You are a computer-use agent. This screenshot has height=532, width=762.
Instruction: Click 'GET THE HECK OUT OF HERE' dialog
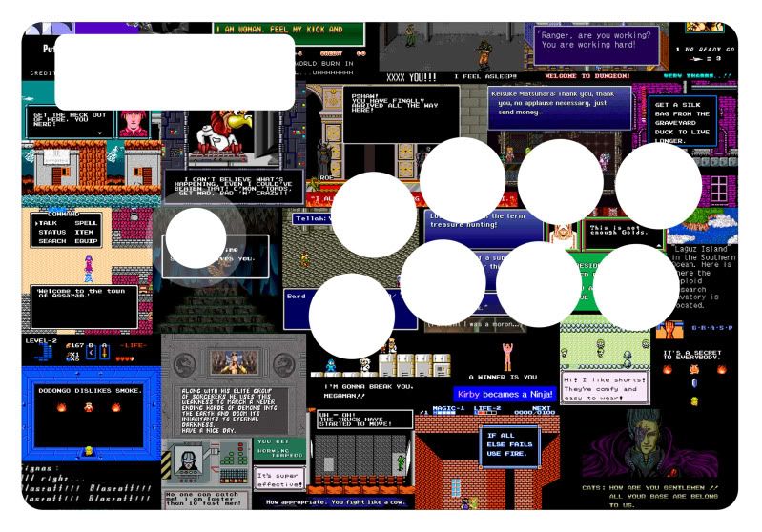[x=70, y=123]
